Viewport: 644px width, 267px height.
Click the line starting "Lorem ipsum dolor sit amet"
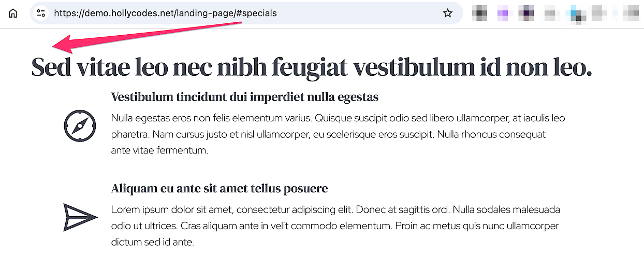click(x=335, y=210)
